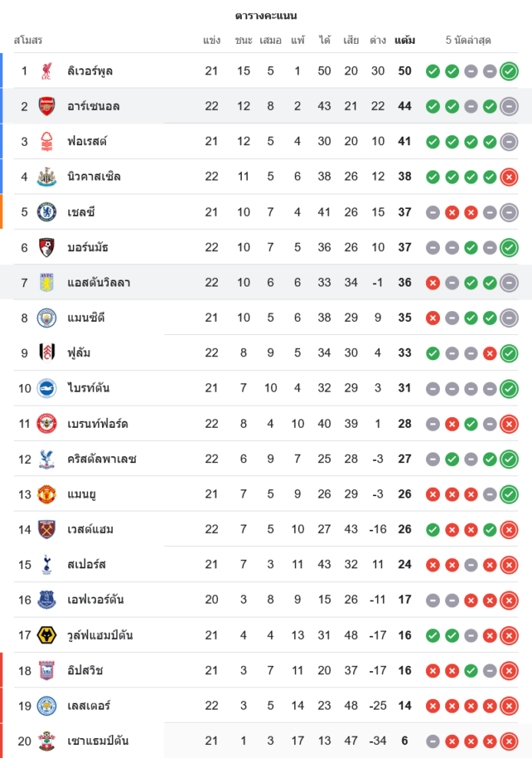Screen dimensions: 532x768
Task: Click the แข่ง matches played column header
Action: [x=212, y=40]
